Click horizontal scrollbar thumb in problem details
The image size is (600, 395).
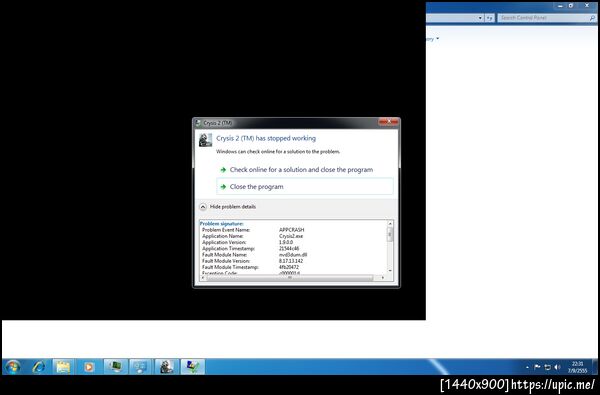click(x=290, y=277)
